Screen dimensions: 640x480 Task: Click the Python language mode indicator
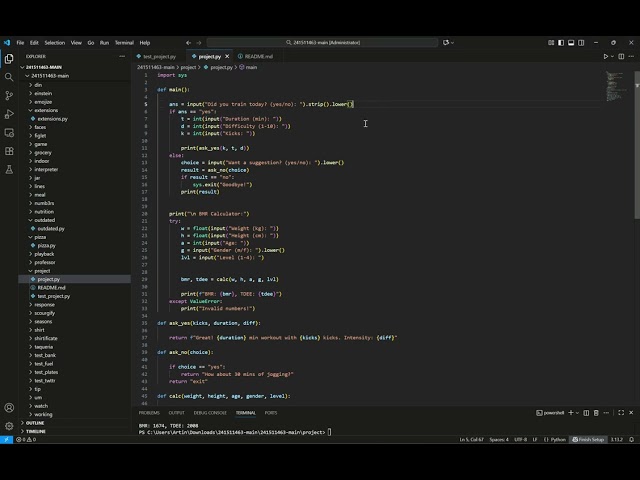[x=558, y=440]
